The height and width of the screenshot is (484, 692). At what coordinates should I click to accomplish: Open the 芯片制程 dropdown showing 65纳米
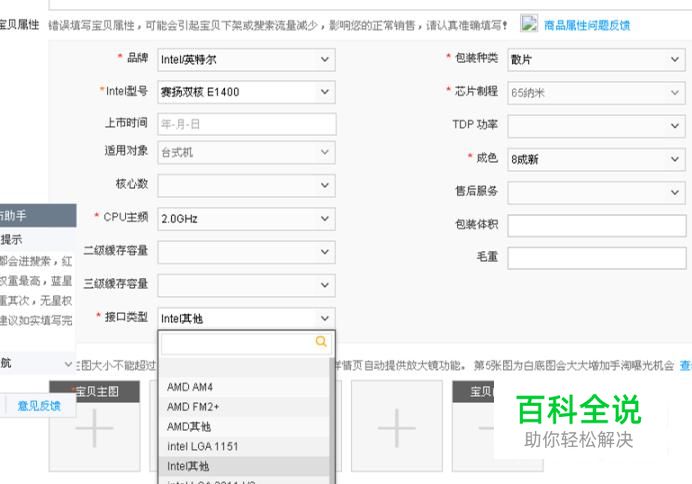[596, 93]
